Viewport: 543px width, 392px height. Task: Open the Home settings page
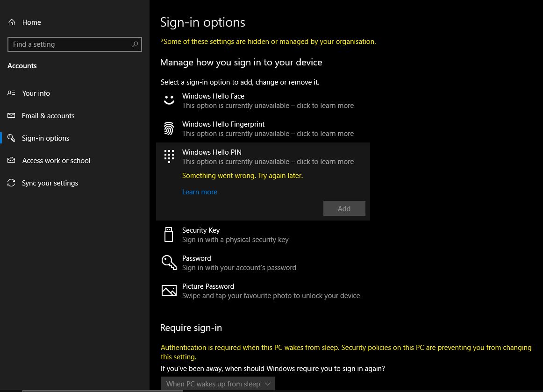click(74, 22)
